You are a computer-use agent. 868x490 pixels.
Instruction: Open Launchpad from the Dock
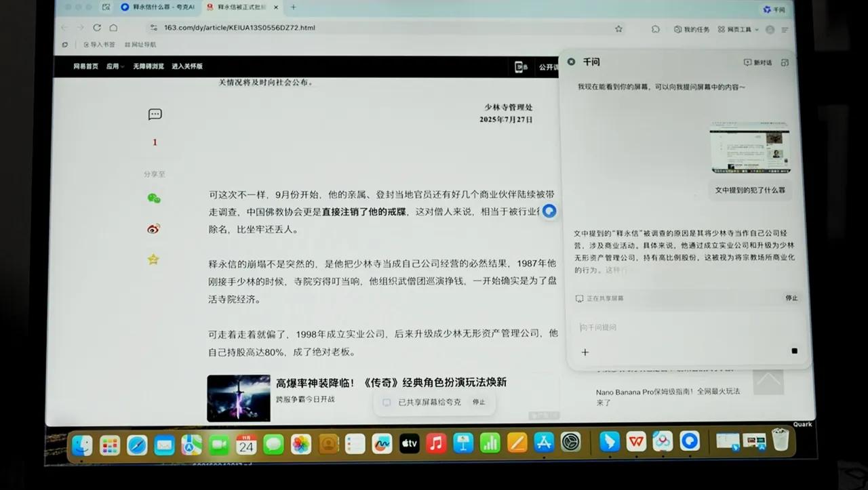click(110, 444)
